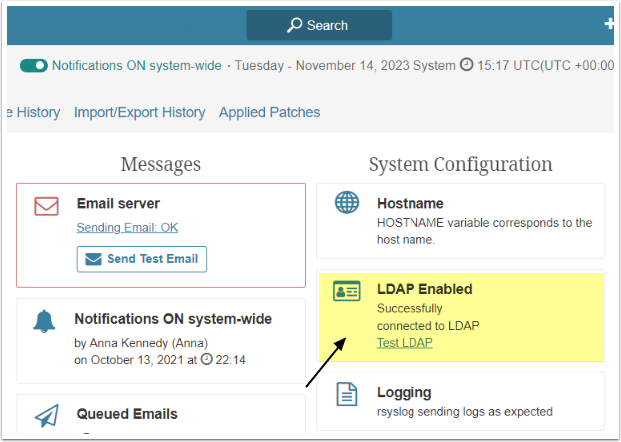
Task: Open the Import/Export History tab
Action: pyautogui.click(x=139, y=112)
